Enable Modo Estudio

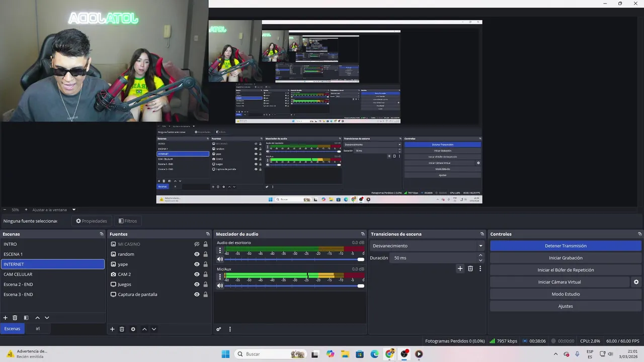pyautogui.click(x=566, y=294)
